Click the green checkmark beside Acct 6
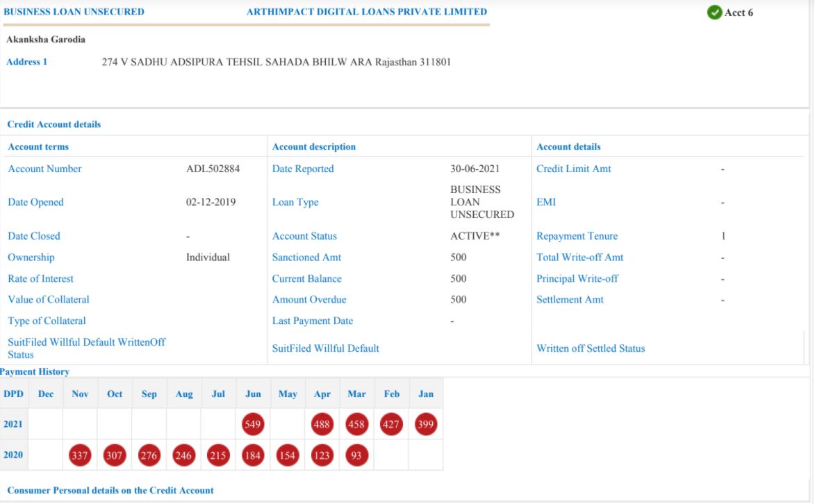This screenshot has width=815, height=504. pyautogui.click(x=714, y=12)
